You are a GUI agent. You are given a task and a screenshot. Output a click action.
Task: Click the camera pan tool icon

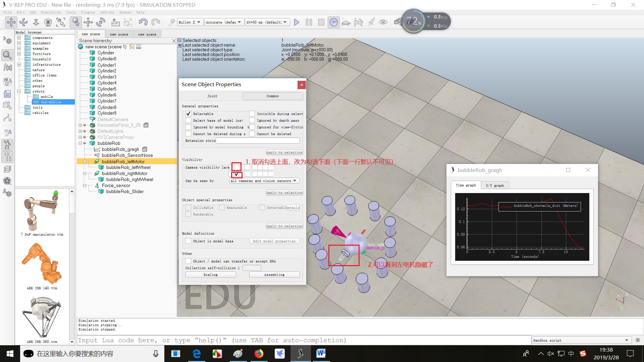click(x=11, y=22)
